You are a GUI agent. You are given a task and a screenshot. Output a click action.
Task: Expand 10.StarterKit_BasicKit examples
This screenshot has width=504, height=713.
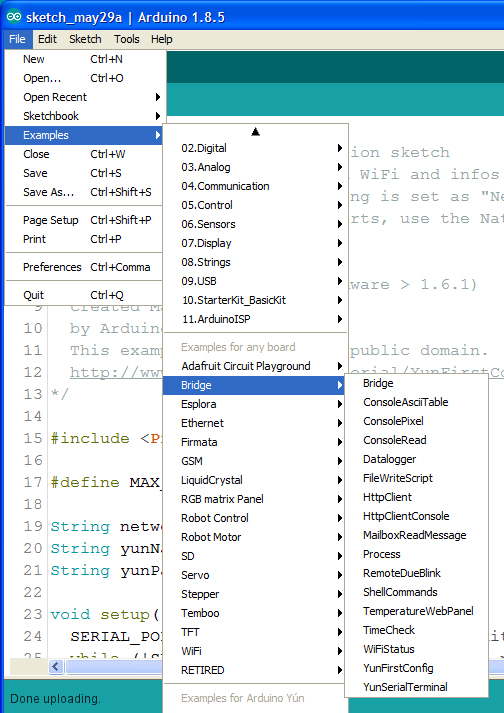pos(255,300)
